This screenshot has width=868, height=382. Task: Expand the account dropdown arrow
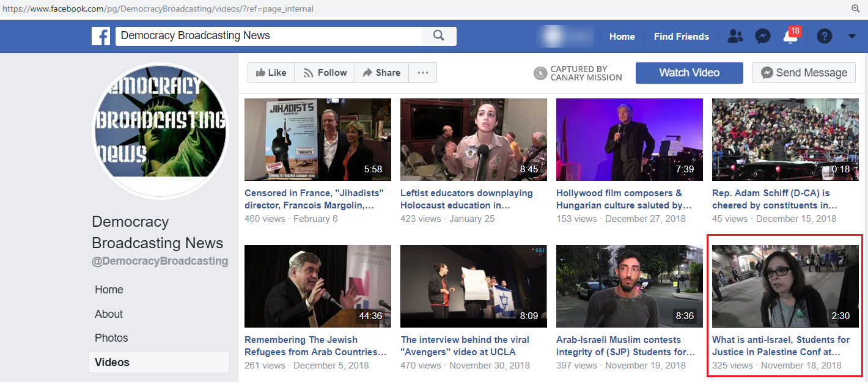click(x=852, y=37)
